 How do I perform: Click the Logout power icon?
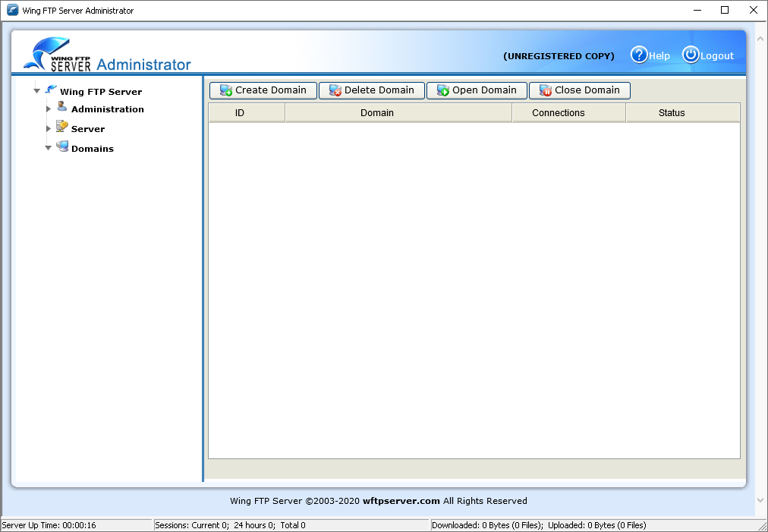(691, 55)
